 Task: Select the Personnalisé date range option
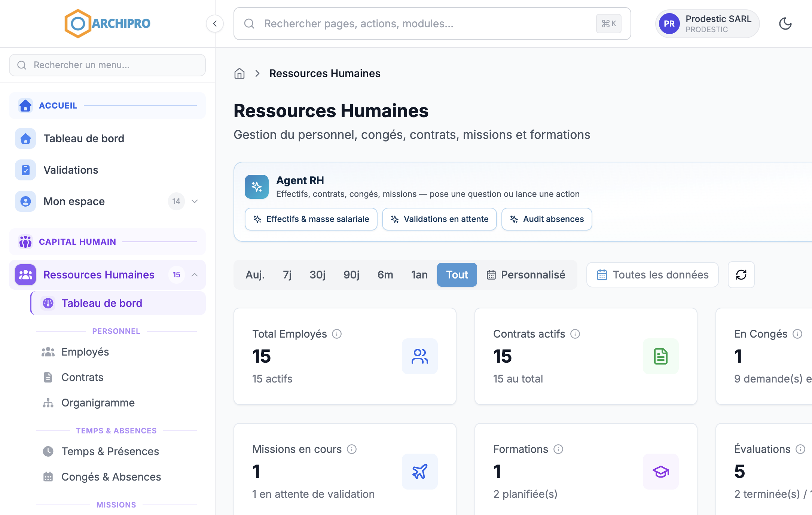tap(526, 275)
